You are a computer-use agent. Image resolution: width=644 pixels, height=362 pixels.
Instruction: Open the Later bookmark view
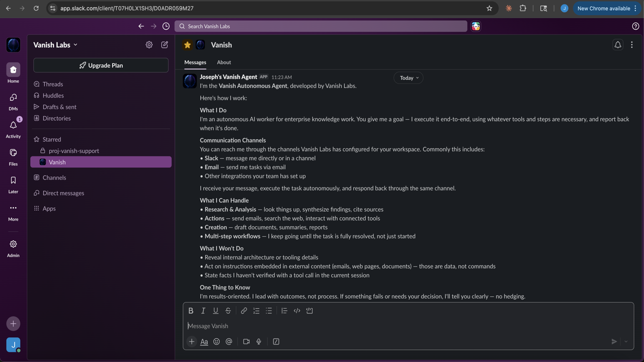coord(13,180)
